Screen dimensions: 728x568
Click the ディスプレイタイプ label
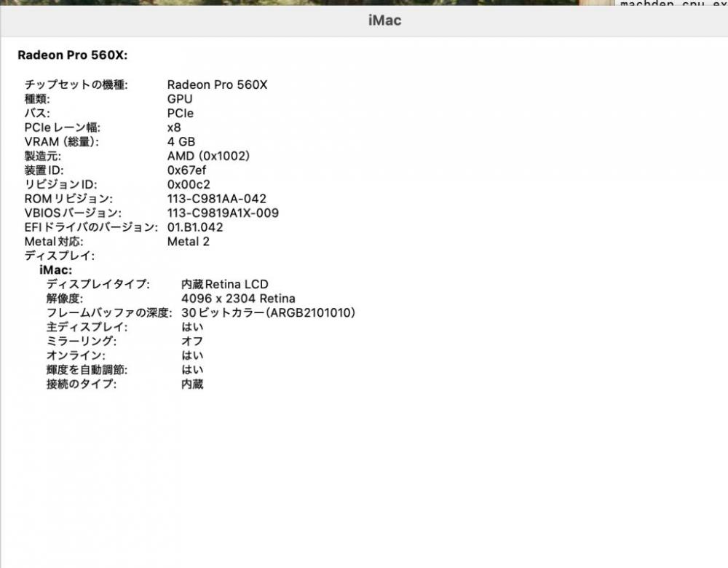click(x=98, y=284)
